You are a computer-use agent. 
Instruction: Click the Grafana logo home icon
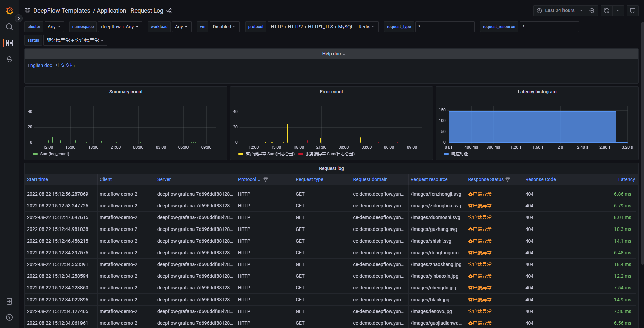point(9,11)
